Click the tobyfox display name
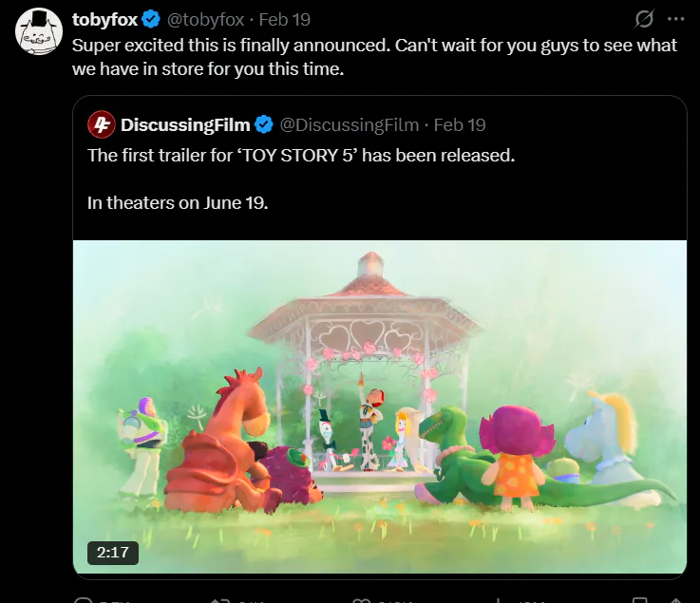The height and width of the screenshot is (603, 700). pyautogui.click(x=104, y=20)
